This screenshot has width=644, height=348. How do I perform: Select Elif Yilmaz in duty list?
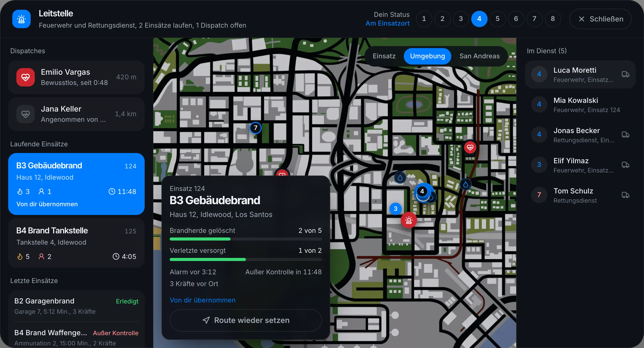(x=580, y=165)
